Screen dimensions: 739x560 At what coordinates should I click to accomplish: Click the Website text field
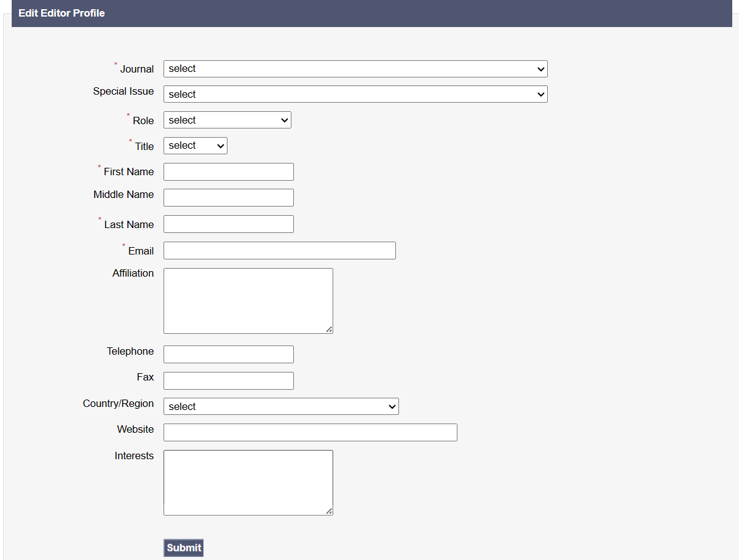(x=310, y=432)
